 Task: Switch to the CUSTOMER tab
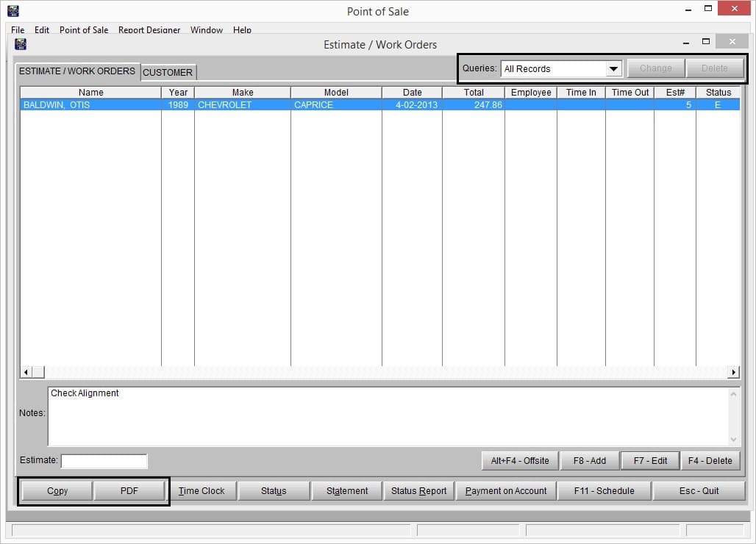(168, 72)
